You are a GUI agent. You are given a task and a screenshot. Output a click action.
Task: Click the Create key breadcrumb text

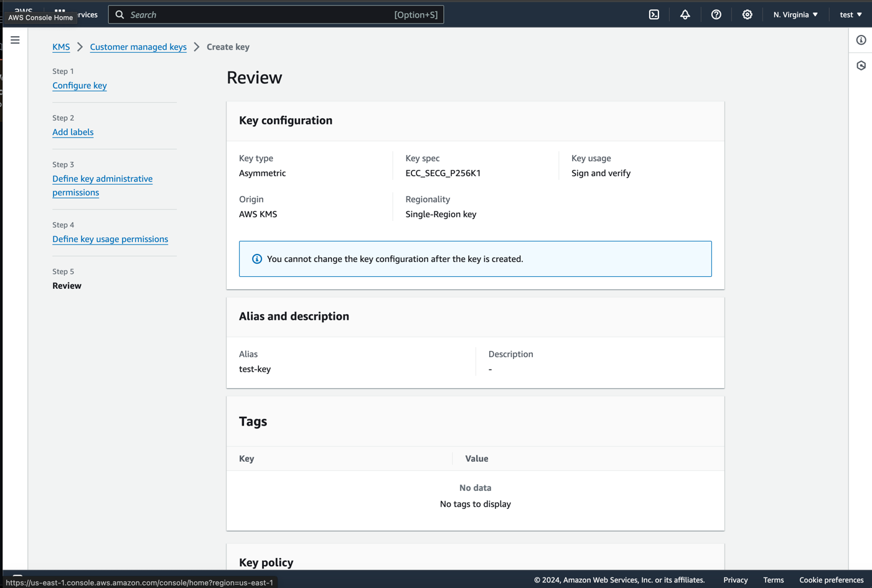pos(228,47)
